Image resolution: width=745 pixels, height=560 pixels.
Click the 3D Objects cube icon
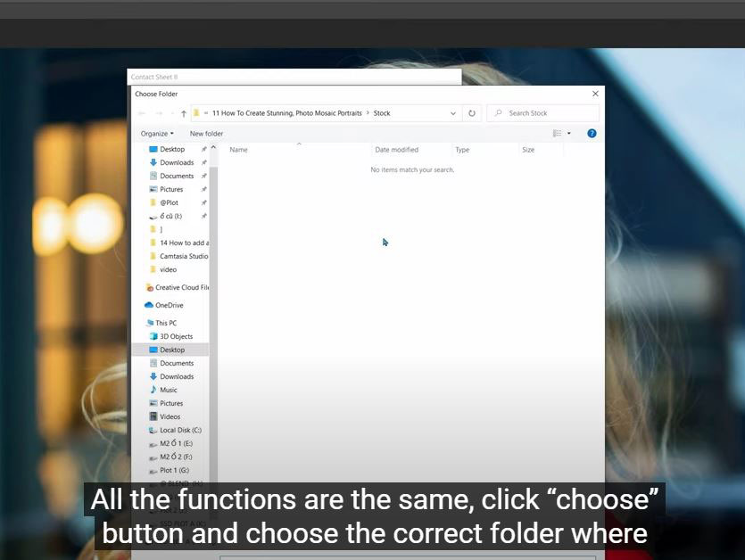pos(153,336)
